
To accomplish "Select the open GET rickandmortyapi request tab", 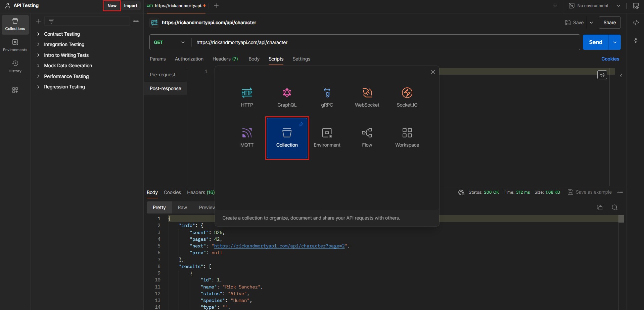I will pyautogui.click(x=176, y=6).
